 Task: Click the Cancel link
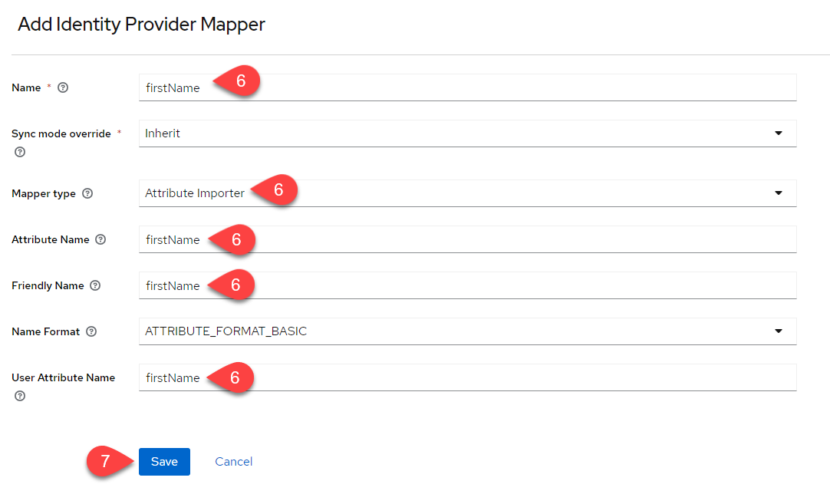[233, 462]
